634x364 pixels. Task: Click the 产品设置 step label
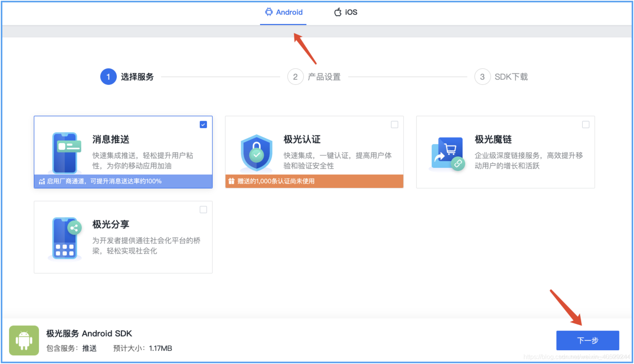tap(324, 77)
